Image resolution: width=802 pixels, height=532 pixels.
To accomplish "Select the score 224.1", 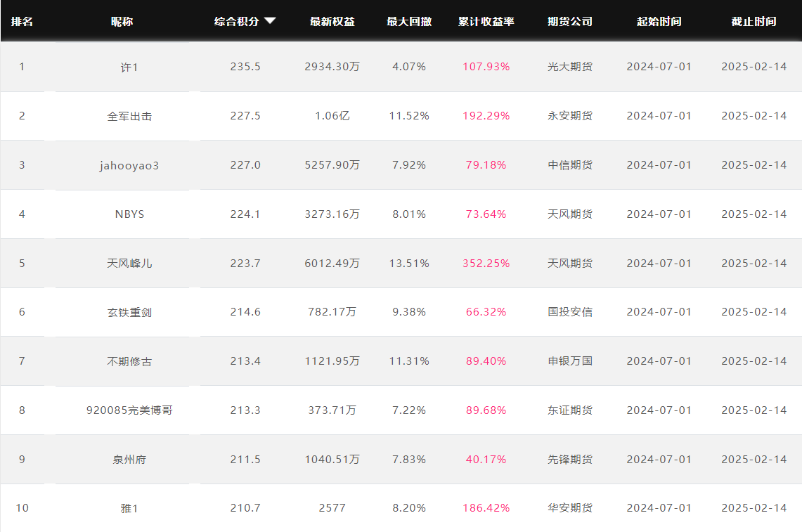I will [x=245, y=214].
